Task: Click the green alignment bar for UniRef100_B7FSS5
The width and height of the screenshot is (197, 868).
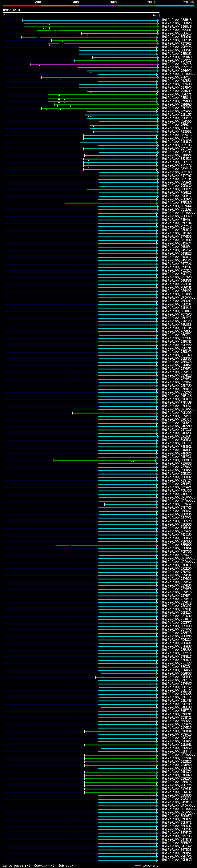Action: tap(111, 203)
